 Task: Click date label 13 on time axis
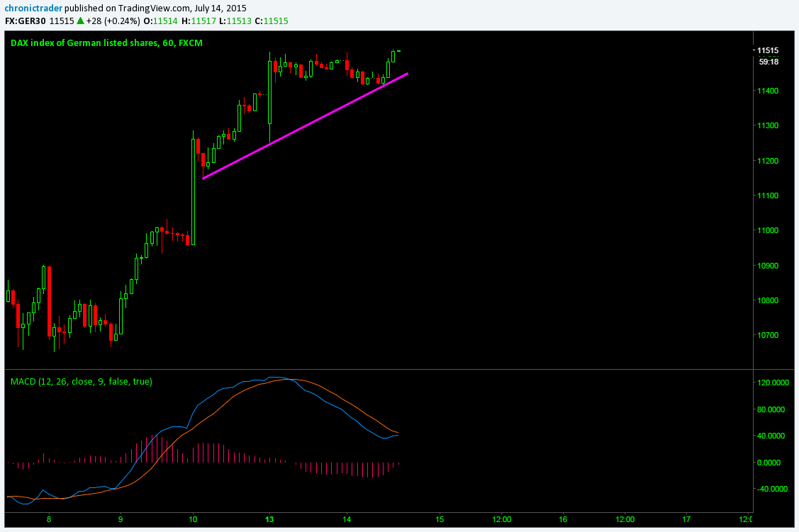click(269, 519)
